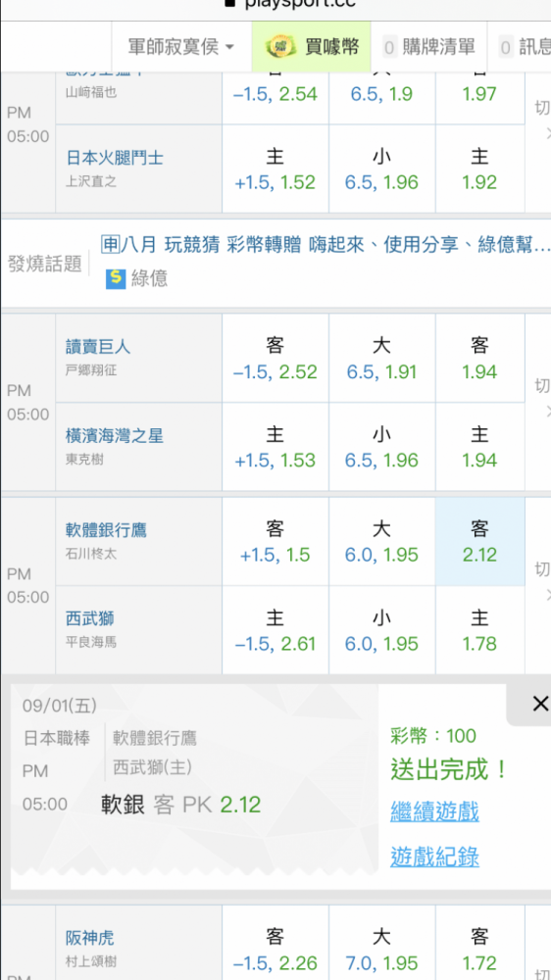Click the 買噱幣 coin icon
Image resolution: width=551 pixels, height=980 pixels.
tap(280, 47)
